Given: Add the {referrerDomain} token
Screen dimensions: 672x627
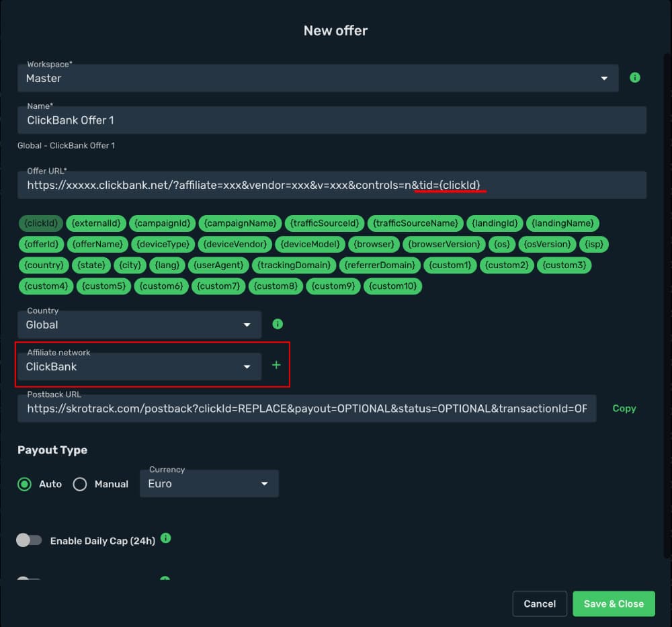Looking at the screenshot, I should point(380,265).
